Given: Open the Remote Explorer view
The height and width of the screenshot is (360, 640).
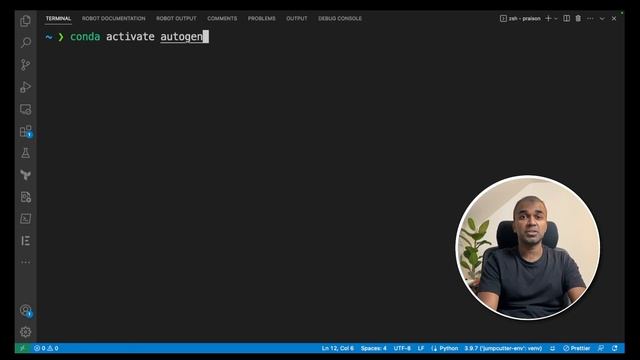Looking at the screenshot, I should (25, 109).
